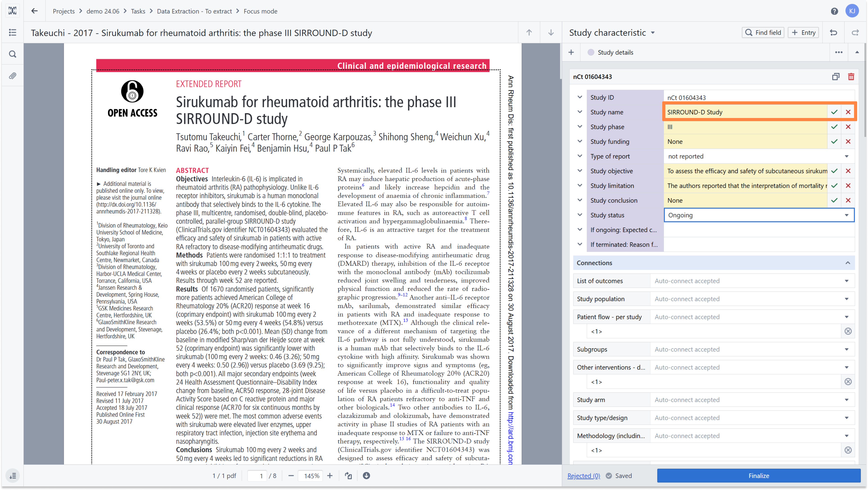Zoom out the PDF viewer
The image size is (868, 490).
pyautogui.click(x=291, y=476)
